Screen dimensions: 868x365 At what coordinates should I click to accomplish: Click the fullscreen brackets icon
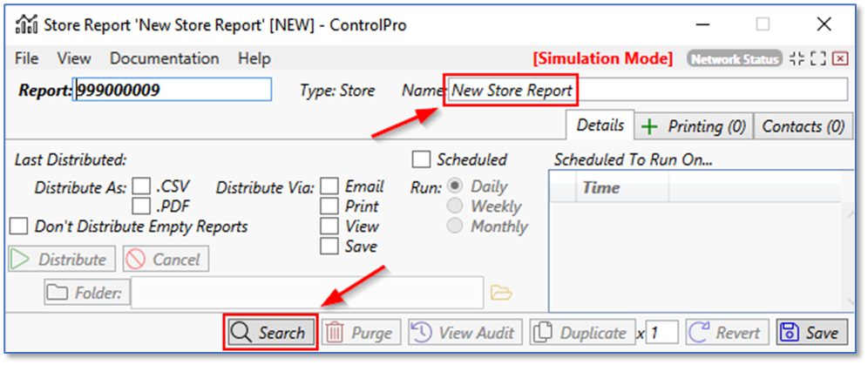[x=817, y=59]
